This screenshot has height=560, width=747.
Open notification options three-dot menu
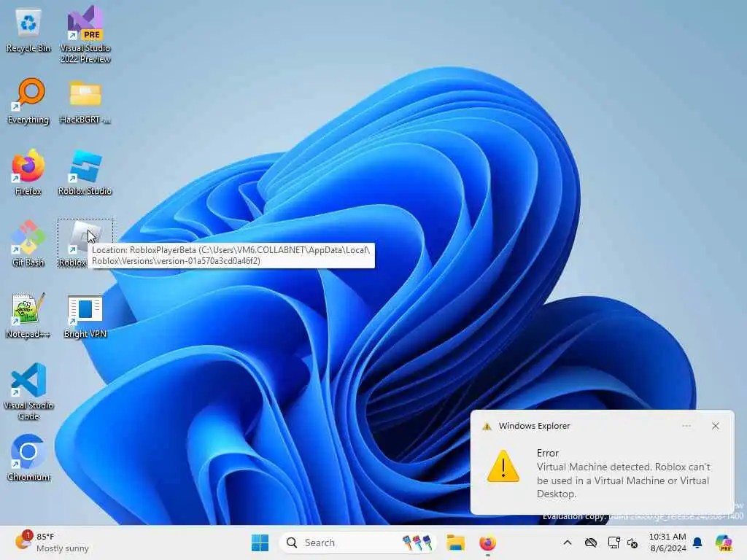tap(686, 426)
